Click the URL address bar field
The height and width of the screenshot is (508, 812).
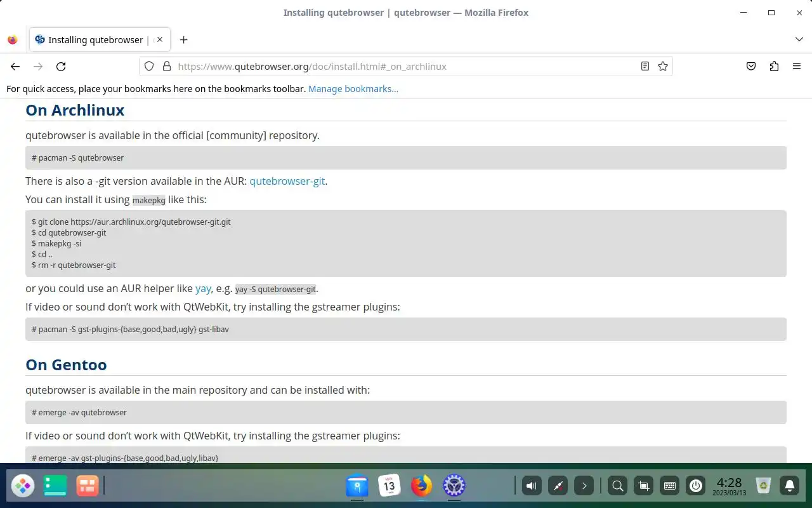(406, 66)
